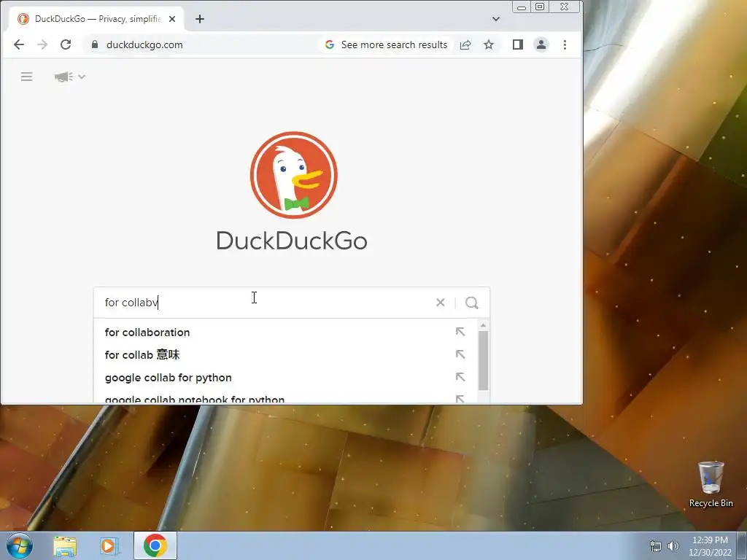Open the tab search dropdown chevron
The width and height of the screenshot is (747, 560).
[496, 19]
